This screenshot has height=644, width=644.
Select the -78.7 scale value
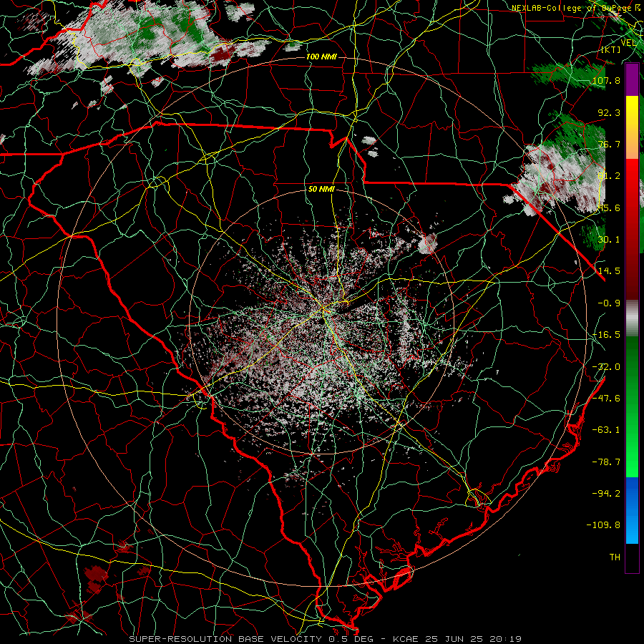[x=606, y=462]
